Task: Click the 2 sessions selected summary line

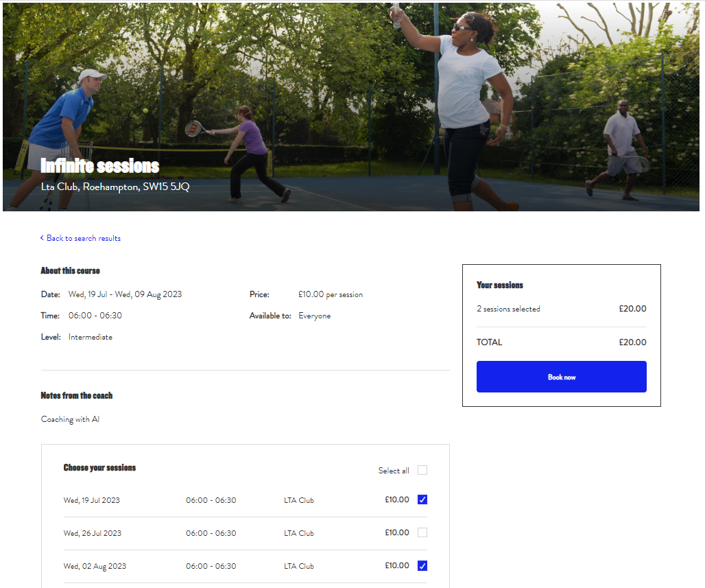Action: [508, 309]
